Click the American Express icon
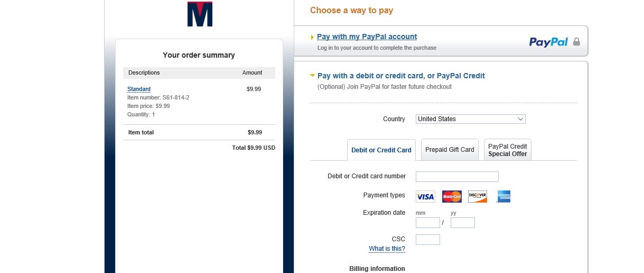Screen dimensions: 644x273 (x=503, y=197)
